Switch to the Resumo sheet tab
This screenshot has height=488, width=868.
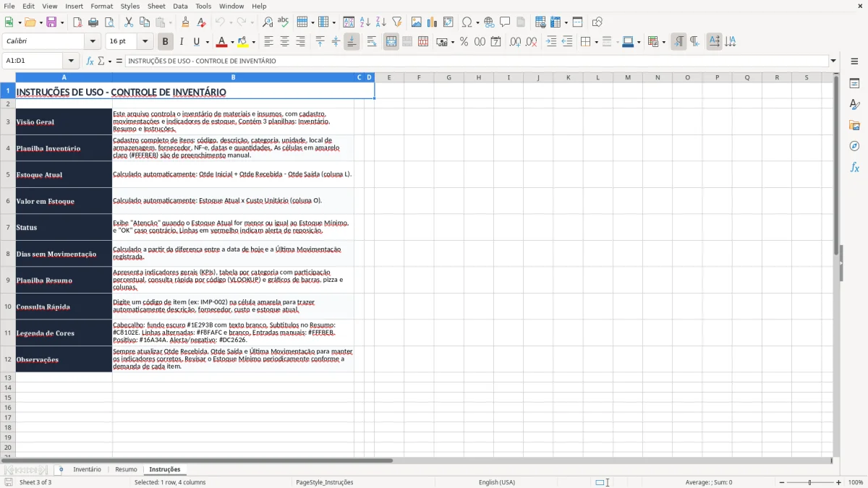point(126,469)
